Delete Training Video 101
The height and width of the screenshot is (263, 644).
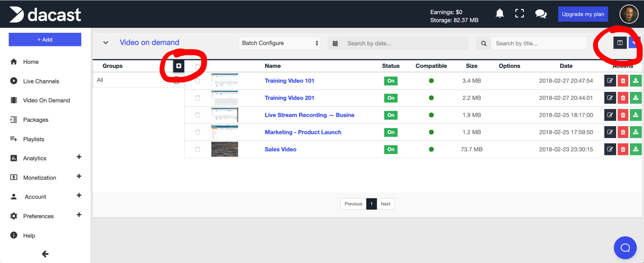pos(623,81)
